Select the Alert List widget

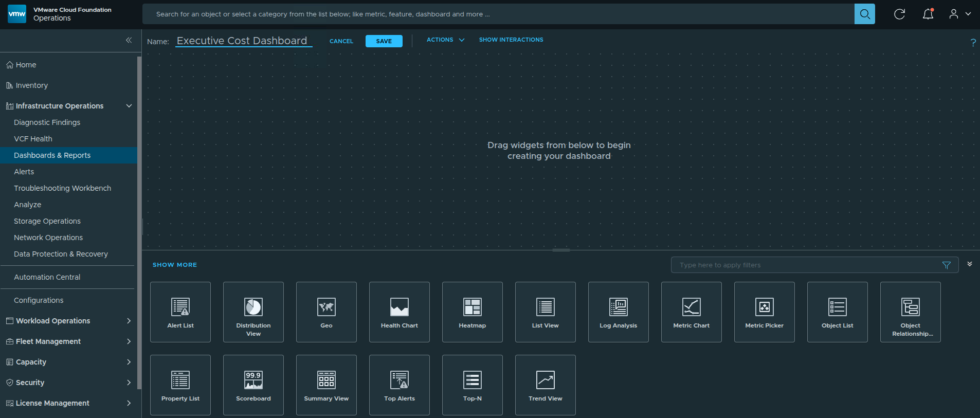click(180, 312)
